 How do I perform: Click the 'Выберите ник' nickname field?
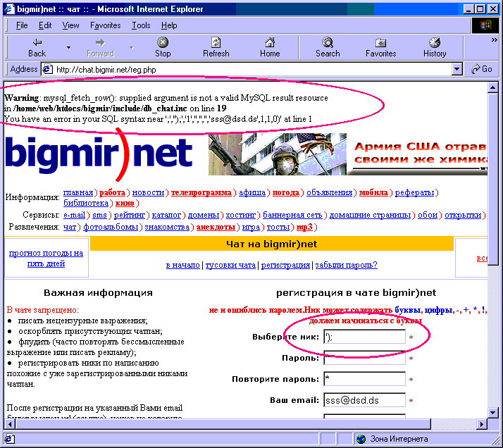click(x=364, y=337)
